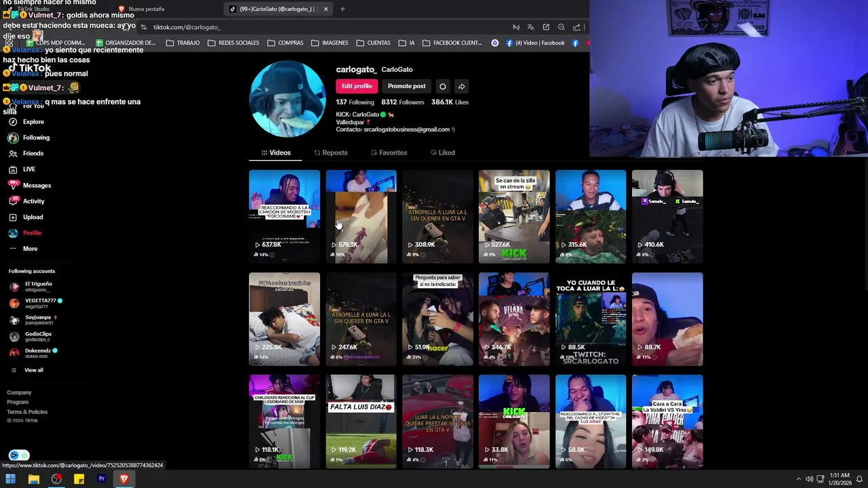868x488 pixels.
Task: Click the Promote post button
Action: pos(407,86)
